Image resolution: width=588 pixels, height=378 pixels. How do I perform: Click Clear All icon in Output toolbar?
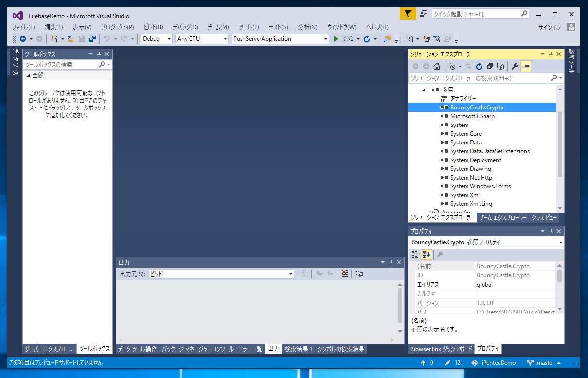(345, 274)
